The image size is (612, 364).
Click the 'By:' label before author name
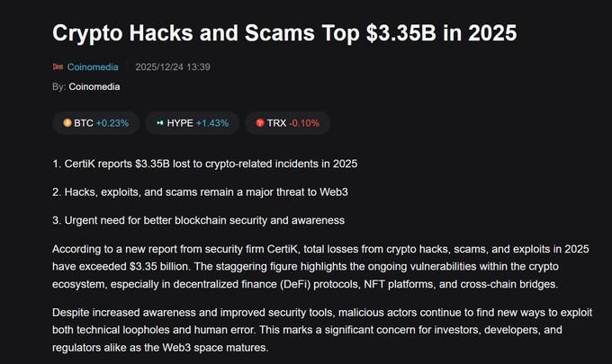tap(59, 86)
